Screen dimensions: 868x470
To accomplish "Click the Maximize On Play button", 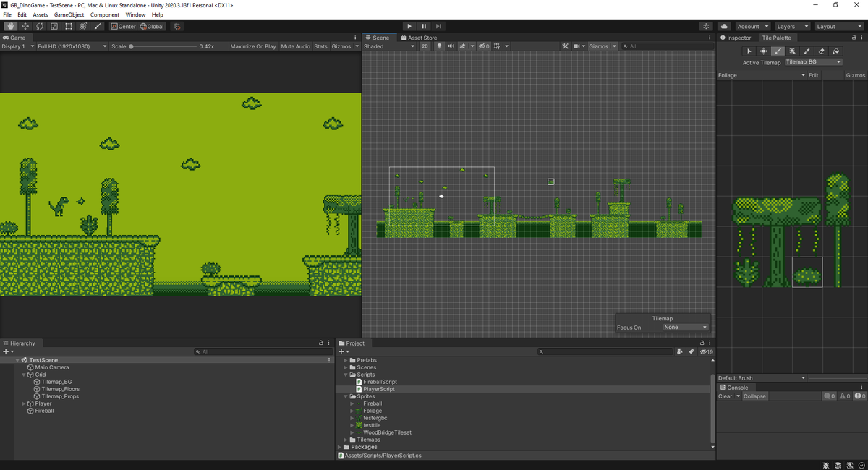I will pyautogui.click(x=252, y=46).
